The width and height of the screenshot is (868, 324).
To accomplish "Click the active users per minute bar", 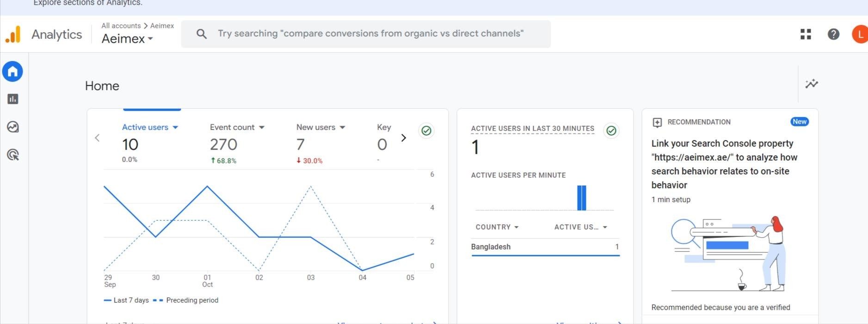I will point(581,198).
